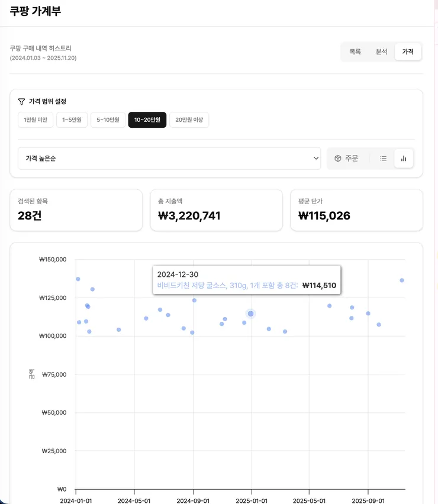Click the far-right top data point near ₩137,000
Image resolution: width=438 pixels, height=504 pixels.
402,280
